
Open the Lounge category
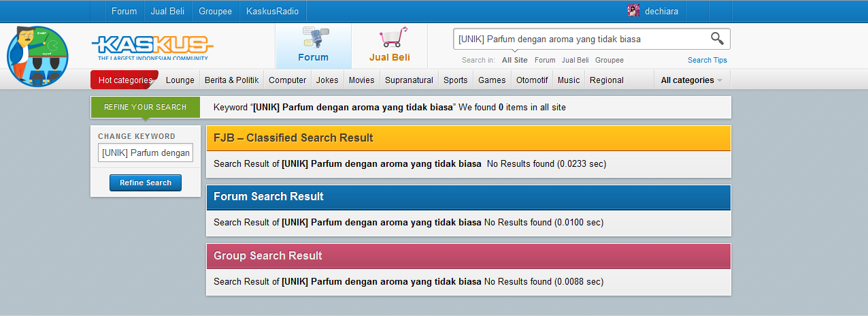(x=180, y=80)
